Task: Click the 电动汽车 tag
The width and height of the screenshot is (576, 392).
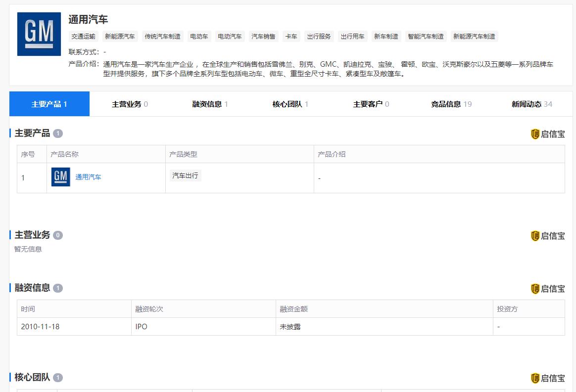Action: [230, 37]
